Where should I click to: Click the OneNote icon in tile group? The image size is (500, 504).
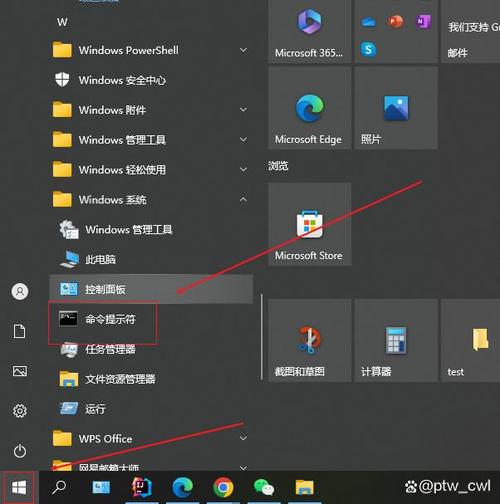423,22
